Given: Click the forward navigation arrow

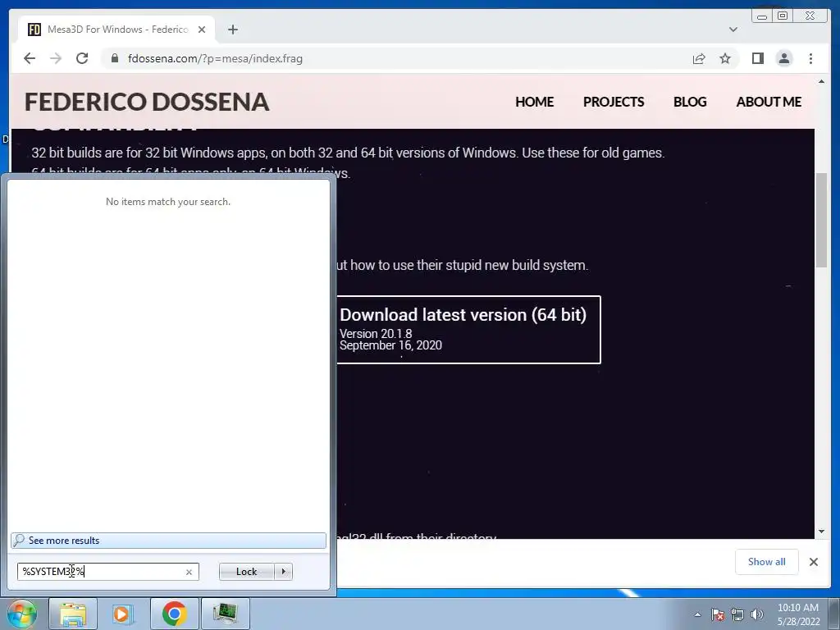Looking at the screenshot, I should pos(56,58).
